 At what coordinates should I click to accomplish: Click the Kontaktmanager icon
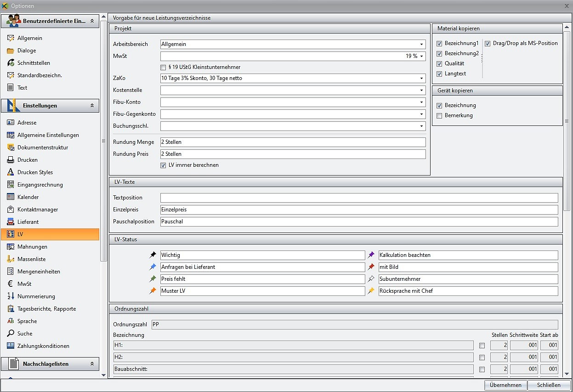pyautogui.click(x=11, y=210)
